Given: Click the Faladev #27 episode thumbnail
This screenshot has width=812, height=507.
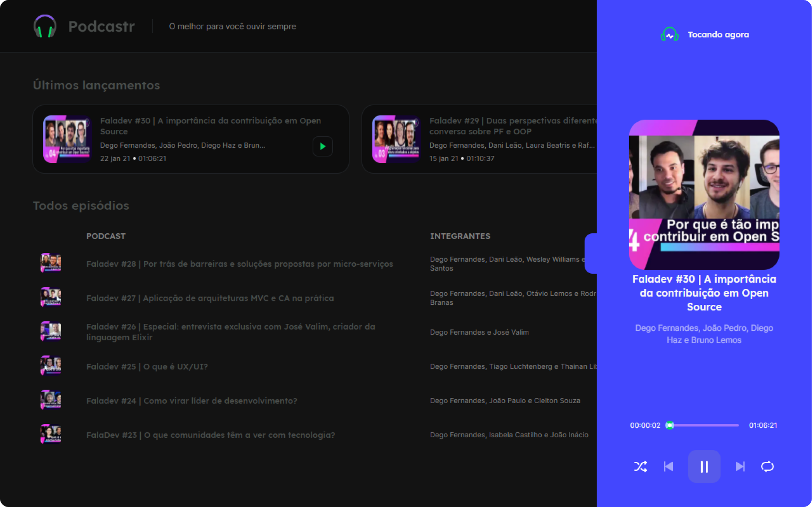Looking at the screenshot, I should tap(51, 297).
